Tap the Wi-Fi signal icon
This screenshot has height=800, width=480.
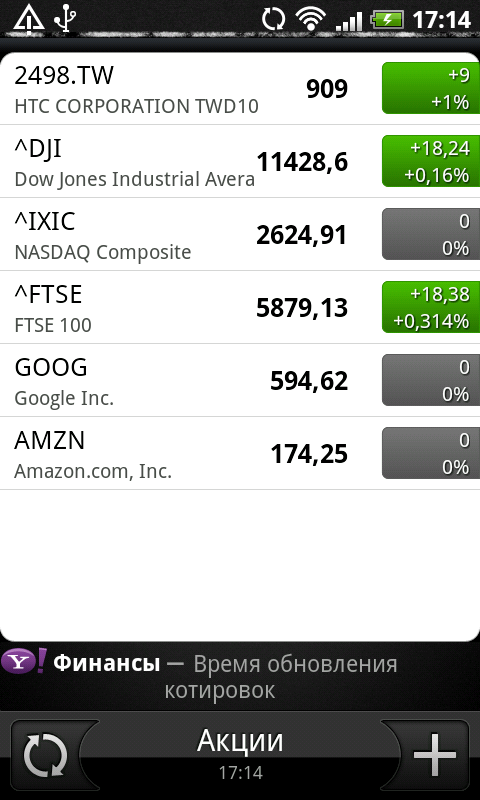[313, 20]
